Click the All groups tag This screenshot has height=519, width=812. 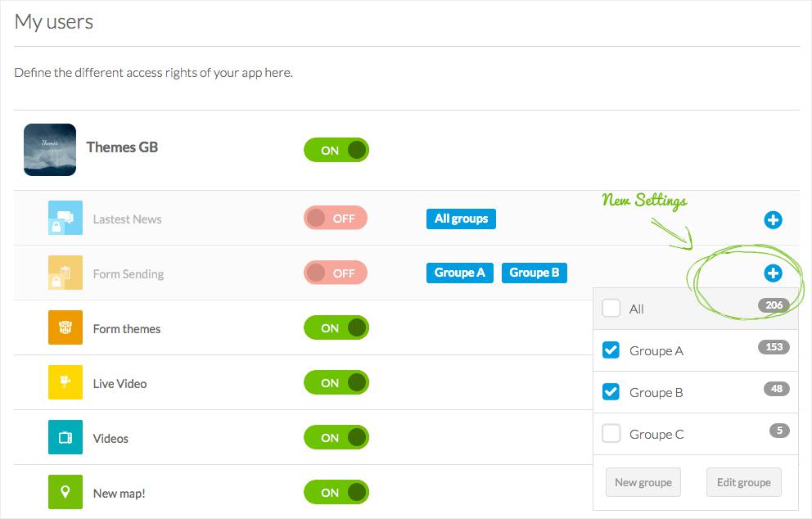461,219
